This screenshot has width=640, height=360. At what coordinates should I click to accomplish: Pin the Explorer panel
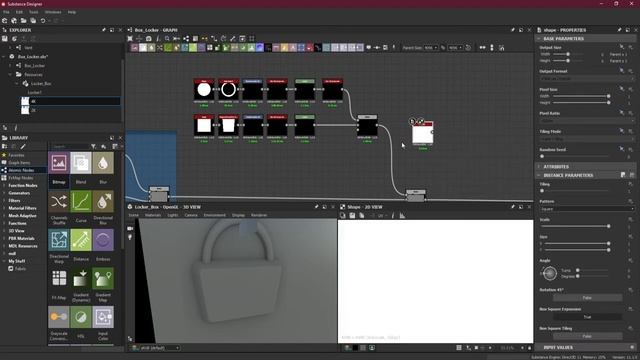pos(104,30)
